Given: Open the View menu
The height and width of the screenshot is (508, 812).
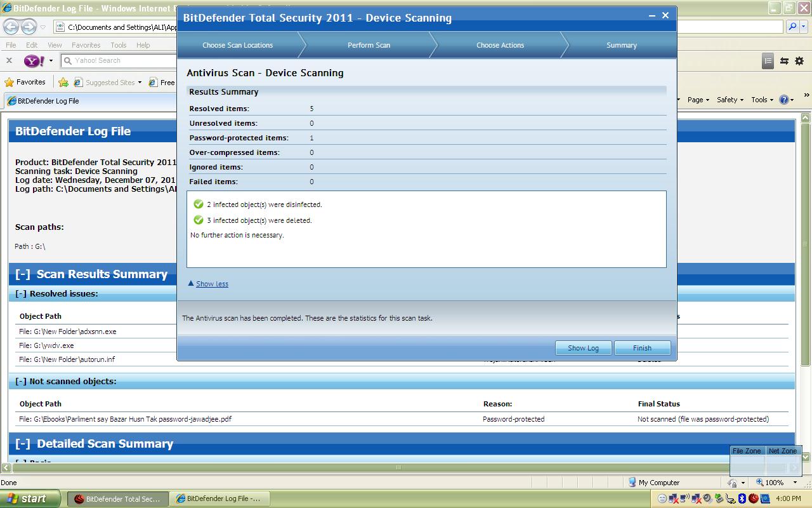Looking at the screenshot, I should coord(55,45).
